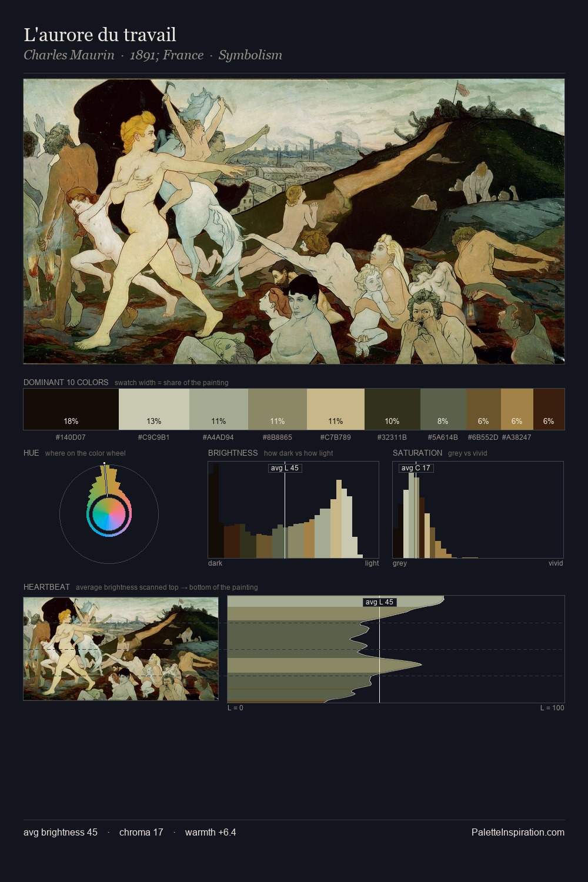588x882 pixels.
Task: Click the #C9C9B1 hex code text
Action: tap(154, 437)
